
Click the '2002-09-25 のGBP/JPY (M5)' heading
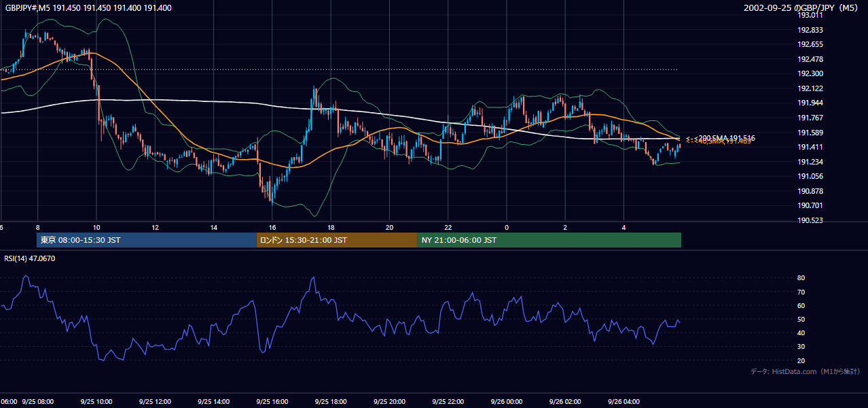[801, 8]
